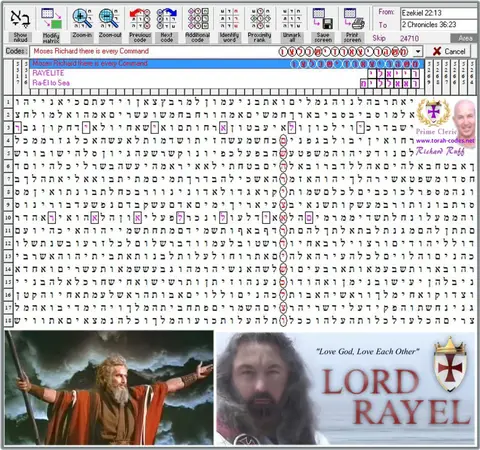
Task: Select the RAYELITE code entry
Action: 227,73
